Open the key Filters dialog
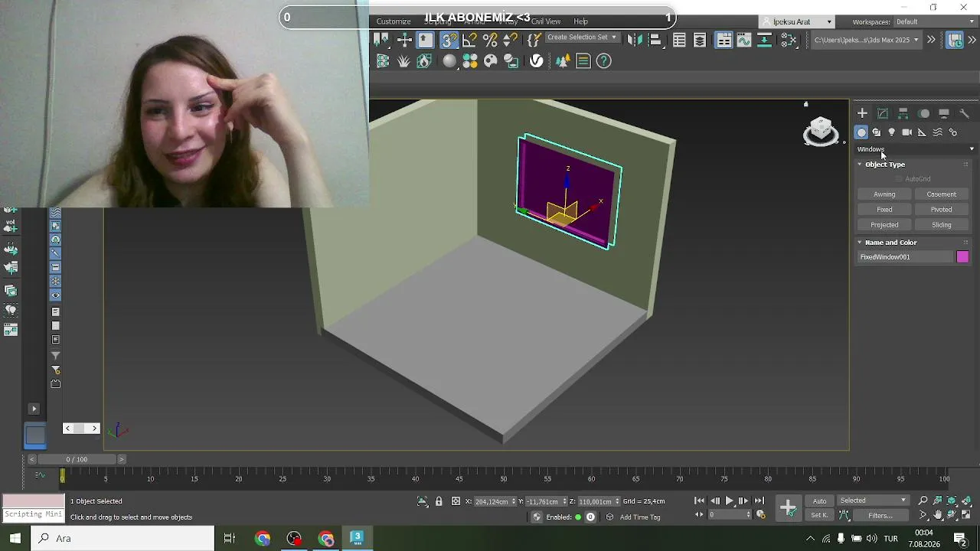 point(880,516)
